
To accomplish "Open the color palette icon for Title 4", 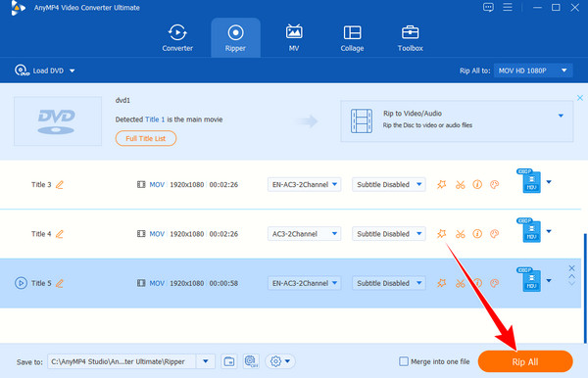I will click(495, 234).
